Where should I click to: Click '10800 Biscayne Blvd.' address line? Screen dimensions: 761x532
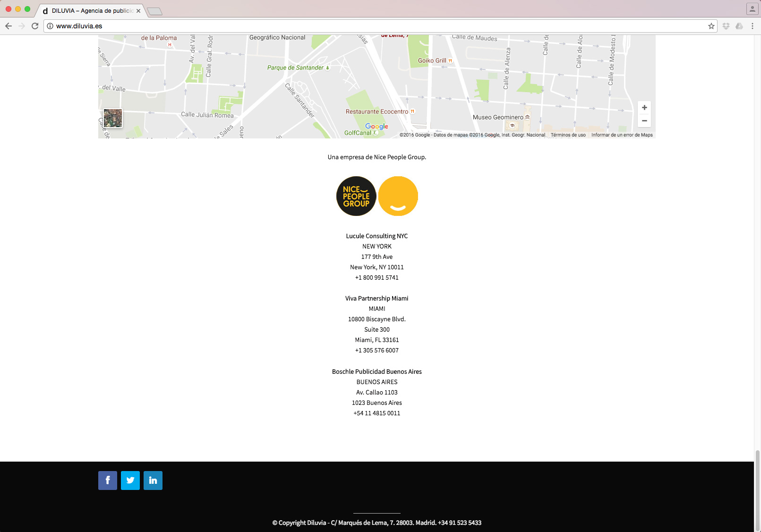point(377,319)
